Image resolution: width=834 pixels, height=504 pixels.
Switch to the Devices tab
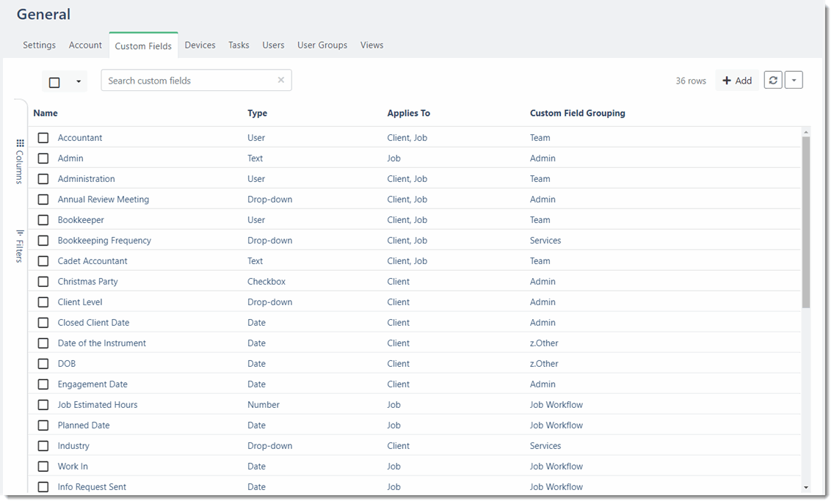(x=200, y=45)
